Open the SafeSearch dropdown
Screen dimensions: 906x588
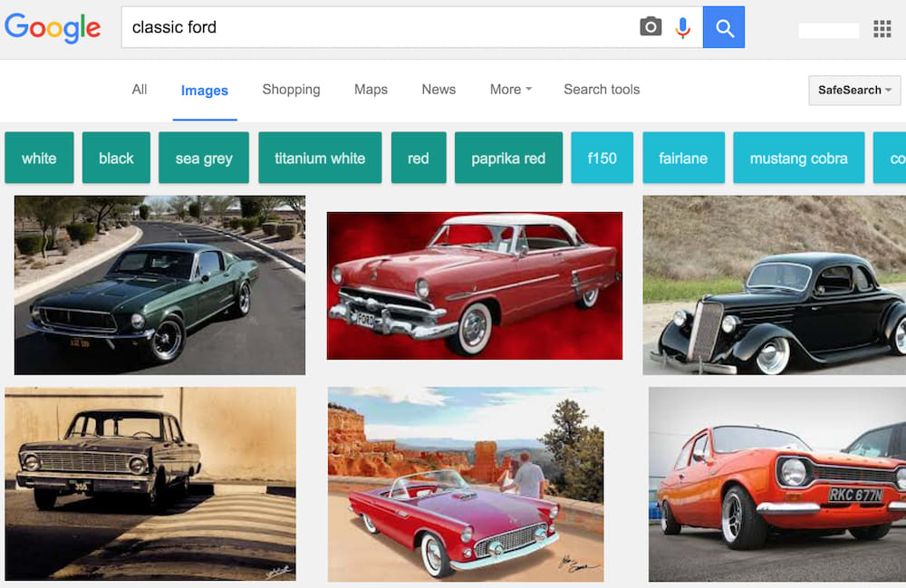854,90
